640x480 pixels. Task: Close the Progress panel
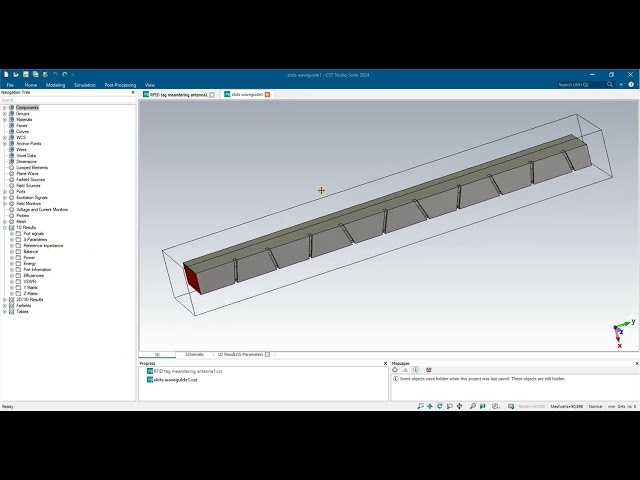point(385,363)
